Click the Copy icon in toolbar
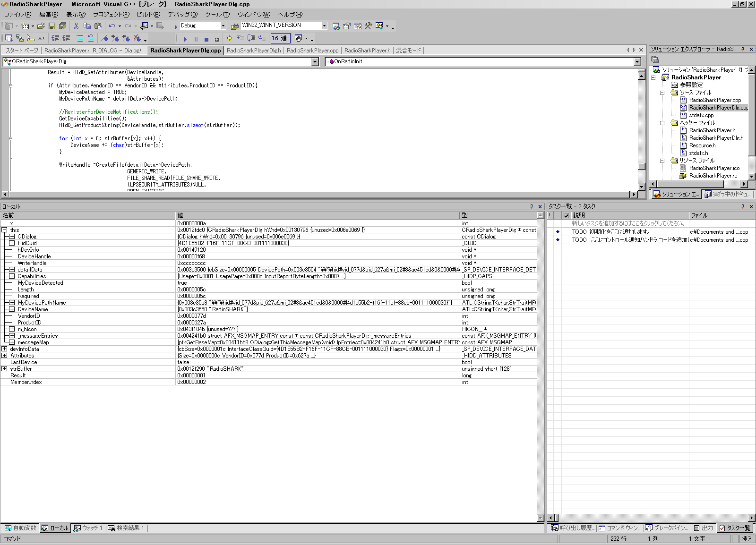This screenshot has height=545, width=756. click(x=87, y=26)
